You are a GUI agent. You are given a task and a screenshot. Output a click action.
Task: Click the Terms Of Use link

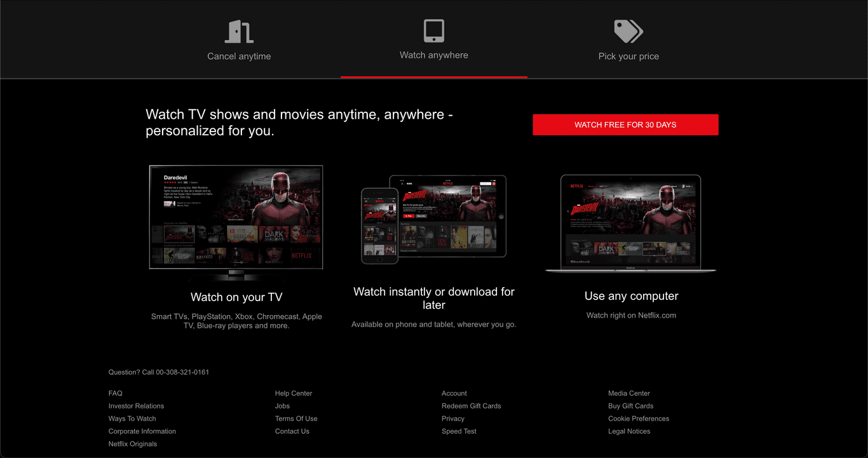296,419
